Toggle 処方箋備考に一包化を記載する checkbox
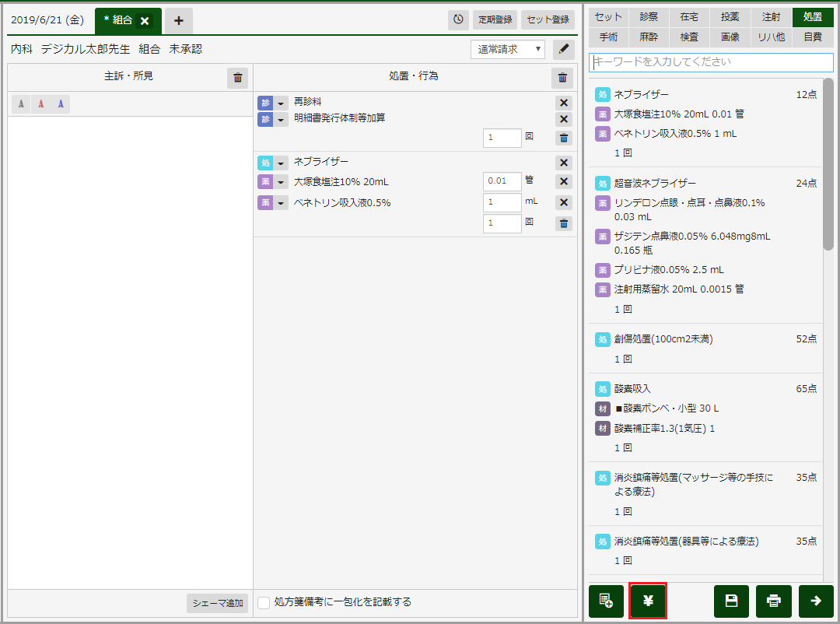The height and width of the screenshot is (624, 840). tap(264, 602)
